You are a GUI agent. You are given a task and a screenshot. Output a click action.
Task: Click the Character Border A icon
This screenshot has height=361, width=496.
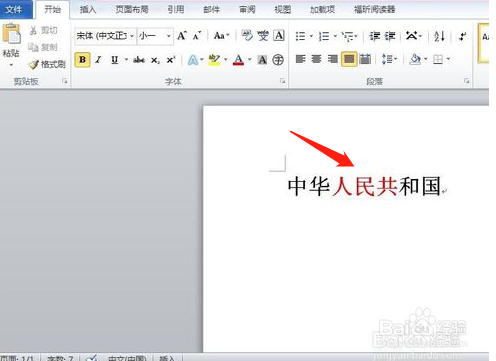(279, 35)
